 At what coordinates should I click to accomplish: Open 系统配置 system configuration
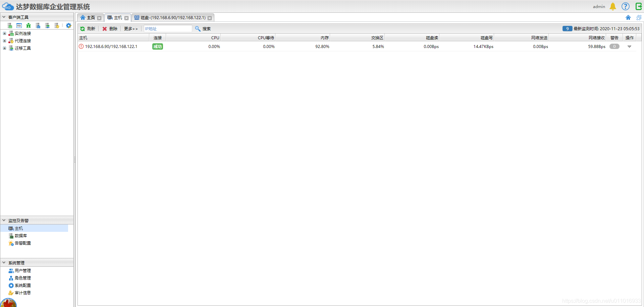(x=23, y=285)
